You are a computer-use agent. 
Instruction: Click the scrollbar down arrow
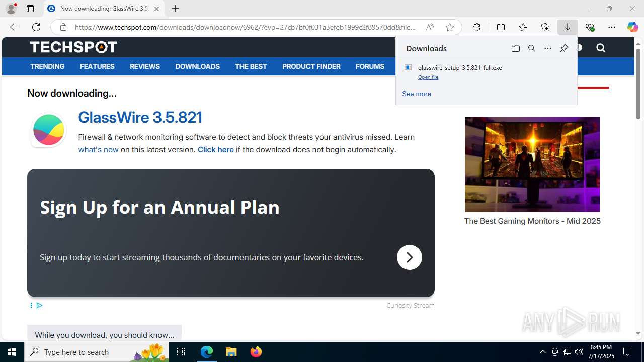638,333
